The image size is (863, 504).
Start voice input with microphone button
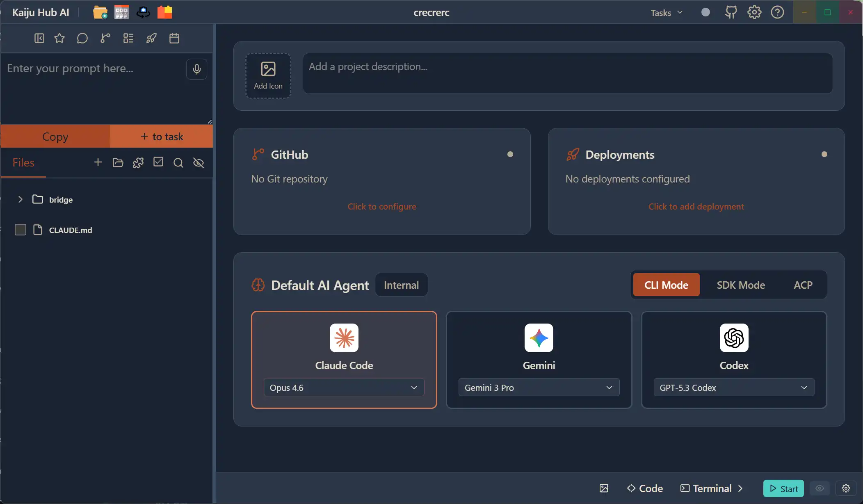pos(197,69)
